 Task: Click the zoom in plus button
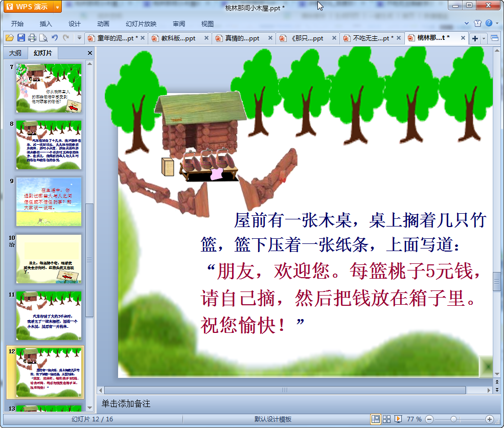pos(489,419)
